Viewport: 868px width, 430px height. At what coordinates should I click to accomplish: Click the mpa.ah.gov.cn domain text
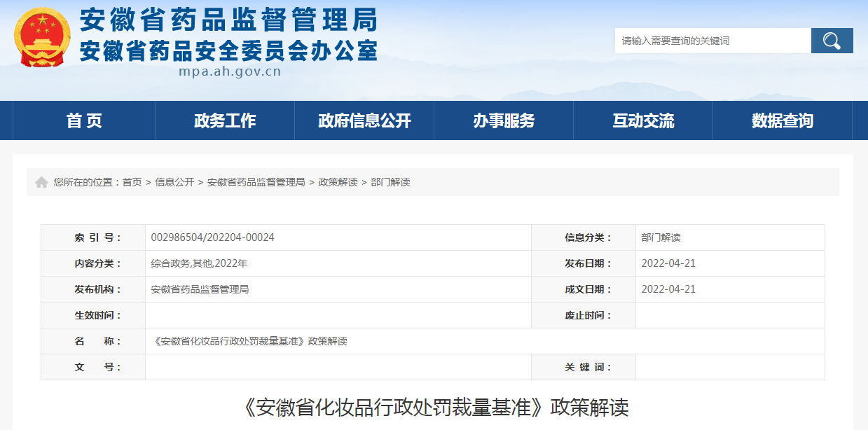tap(230, 71)
